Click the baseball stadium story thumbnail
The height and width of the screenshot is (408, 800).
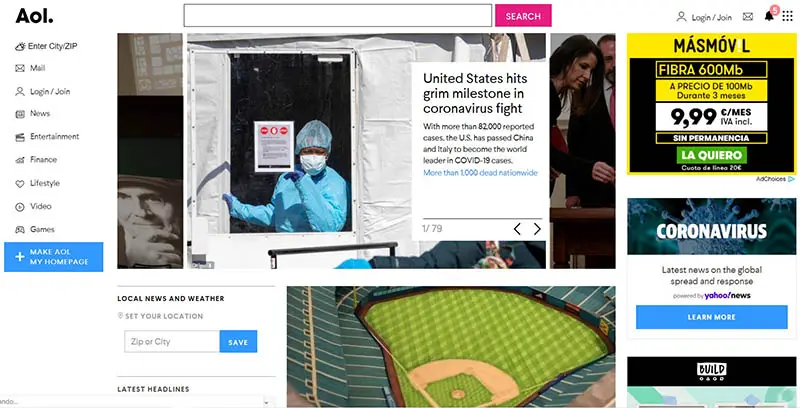pyautogui.click(x=451, y=347)
